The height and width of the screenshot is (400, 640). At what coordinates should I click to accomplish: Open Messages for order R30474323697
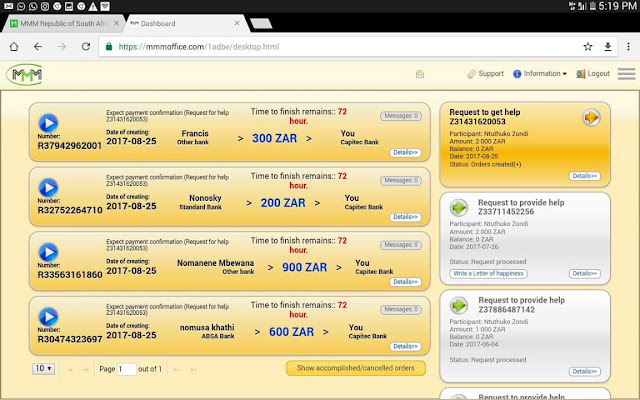401,309
